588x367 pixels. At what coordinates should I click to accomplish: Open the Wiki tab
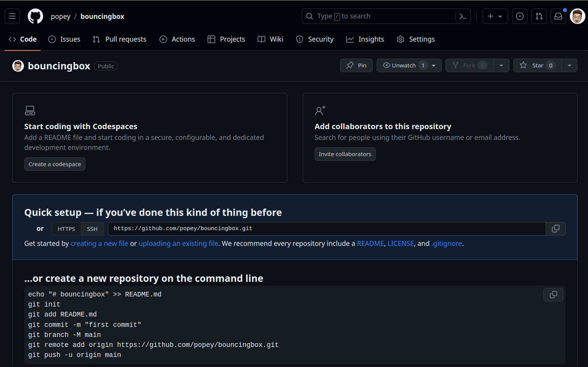(271, 39)
